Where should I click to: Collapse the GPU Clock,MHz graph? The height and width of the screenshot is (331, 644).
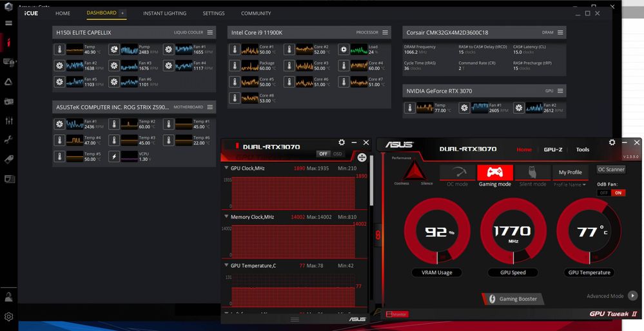click(x=226, y=168)
